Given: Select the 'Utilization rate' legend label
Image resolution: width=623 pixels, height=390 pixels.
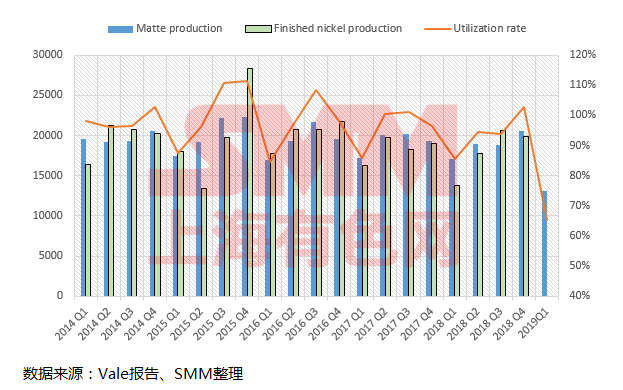Looking at the screenshot, I should click(490, 29).
